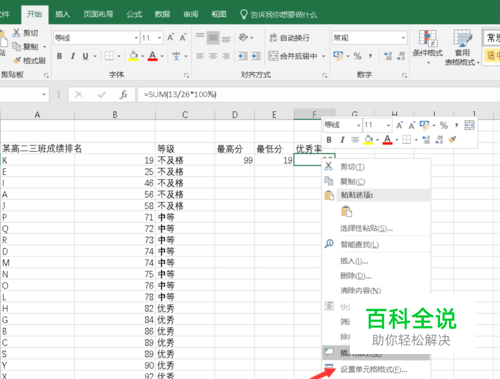This screenshot has height=379, width=500.
Task: Click the Tell Me search box
Action: (x=279, y=14)
